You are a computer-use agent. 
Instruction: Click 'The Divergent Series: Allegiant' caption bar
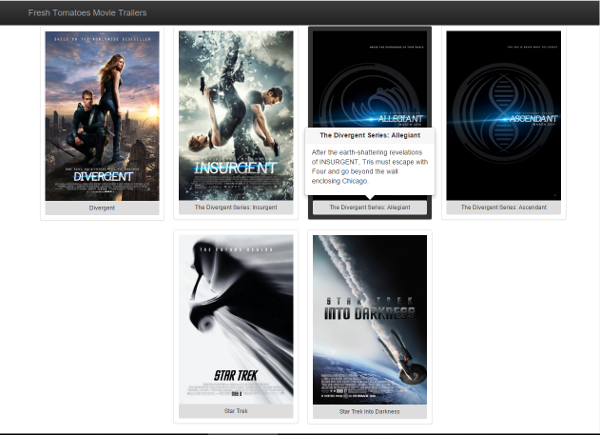tap(370, 207)
